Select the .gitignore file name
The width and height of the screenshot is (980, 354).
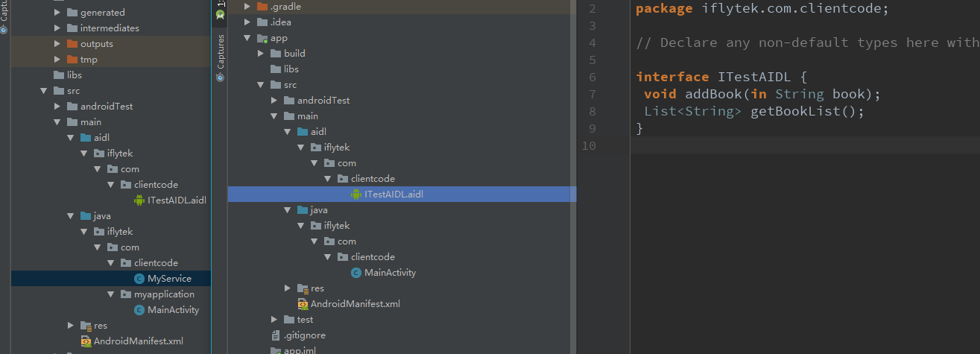point(305,335)
